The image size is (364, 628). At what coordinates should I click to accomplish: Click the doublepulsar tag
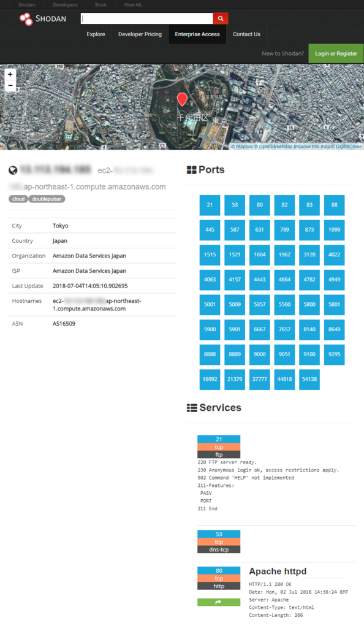(47, 199)
